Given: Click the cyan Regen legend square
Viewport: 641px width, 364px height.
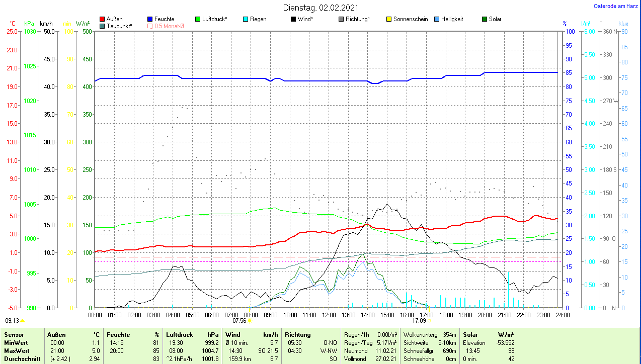Looking at the screenshot, I should point(246,19).
